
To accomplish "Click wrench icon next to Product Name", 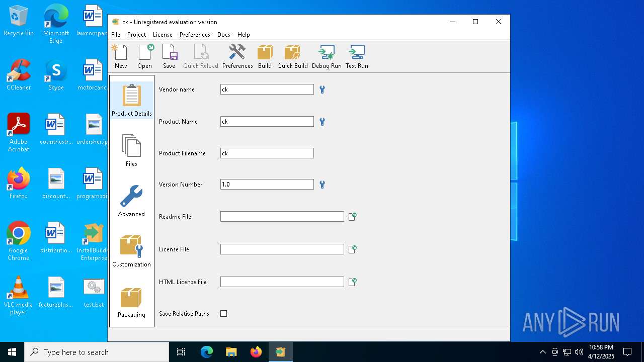I will 322,122.
